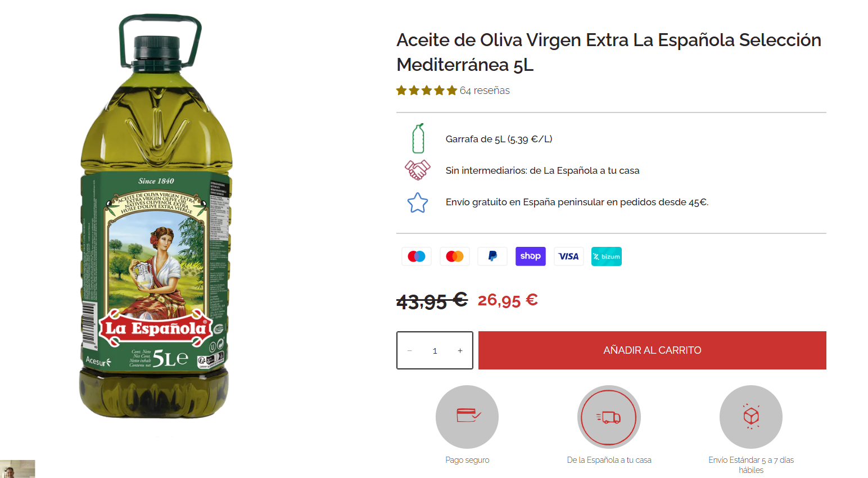This screenshot has height=478, width=868.
Task: Decrease quantity with the minus button
Action: [410, 350]
